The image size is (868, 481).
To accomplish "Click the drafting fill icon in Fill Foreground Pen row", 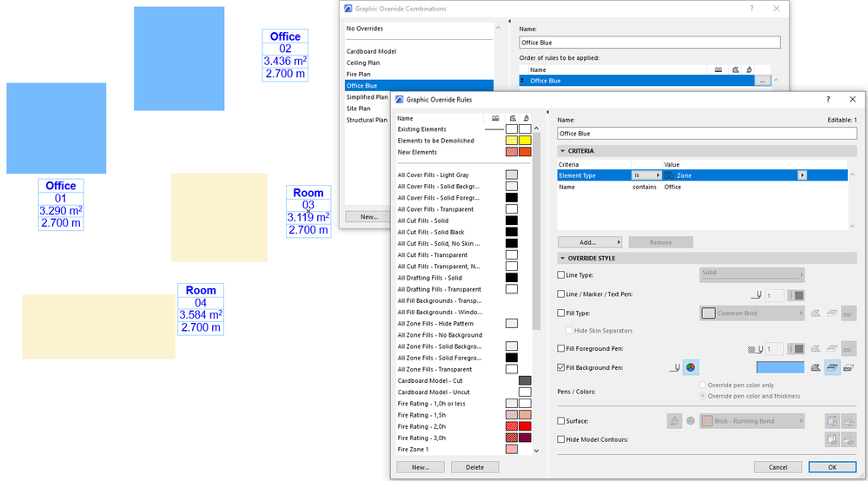I will click(849, 349).
